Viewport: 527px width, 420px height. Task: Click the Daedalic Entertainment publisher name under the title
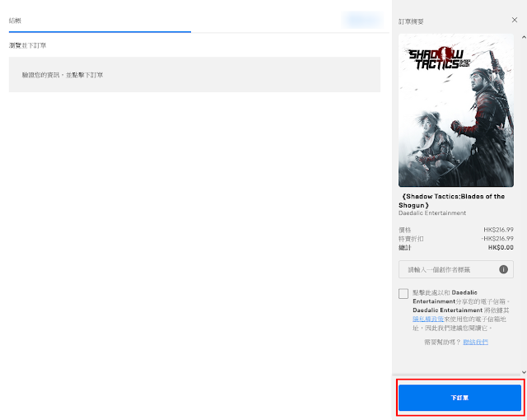tap(432, 213)
